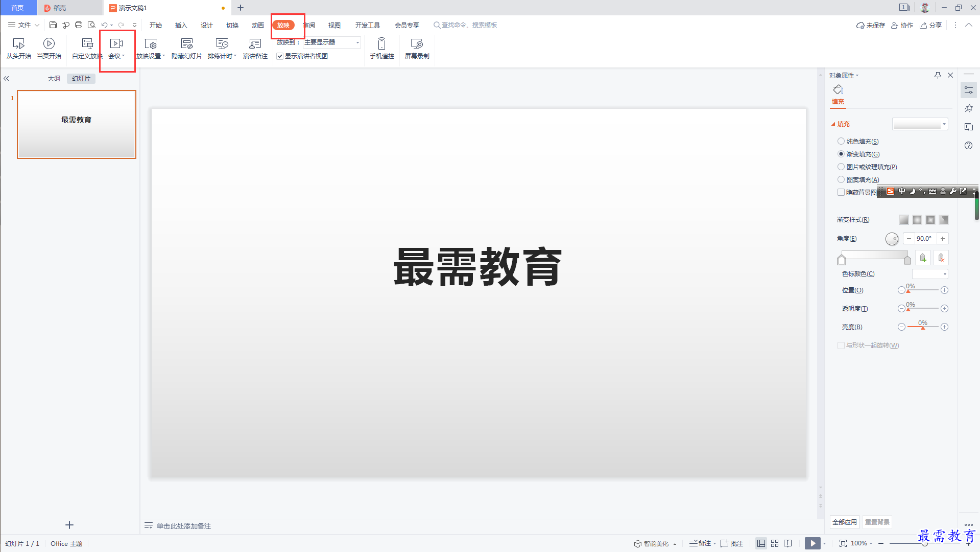Click the print preview icon
This screenshot has width=980, height=552.
pos(91,25)
